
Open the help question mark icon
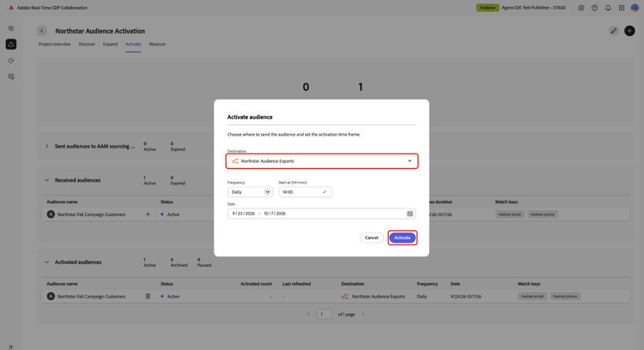tap(595, 8)
